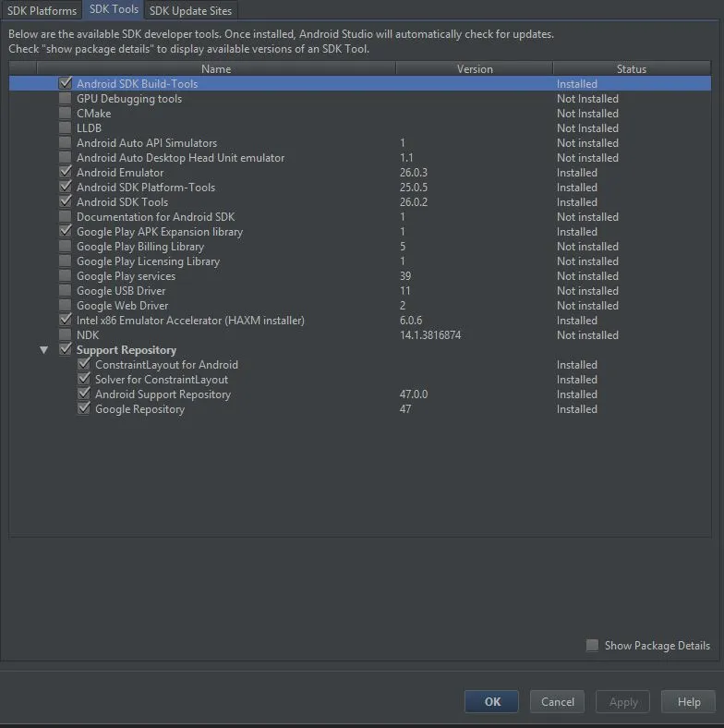Tick the Google Web Driver checkbox
The height and width of the screenshot is (728, 724).
[x=66, y=305]
